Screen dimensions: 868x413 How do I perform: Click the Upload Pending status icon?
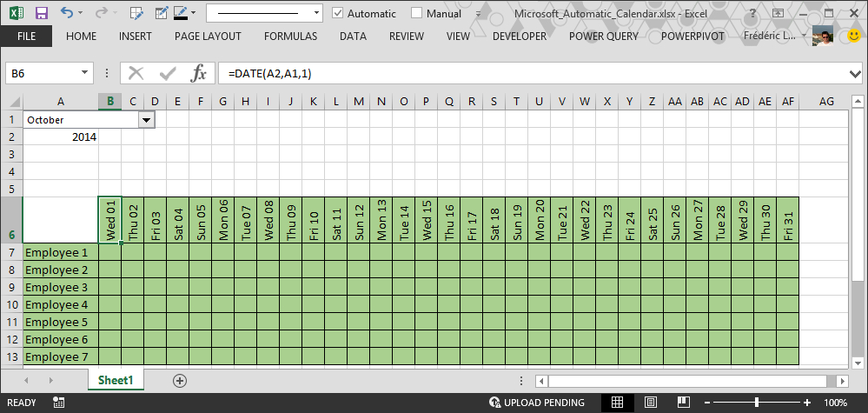coord(495,403)
